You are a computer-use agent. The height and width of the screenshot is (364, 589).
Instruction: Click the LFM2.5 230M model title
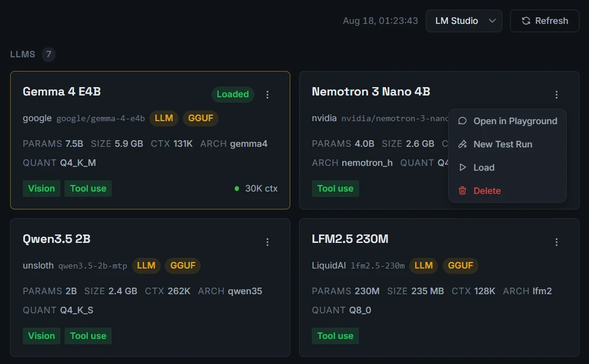click(349, 239)
